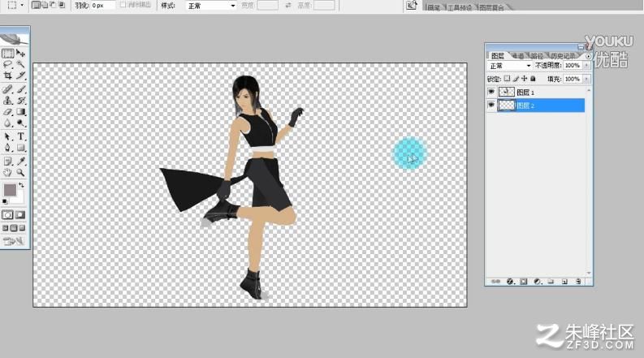Open the marquee tool preset picker arrow
644x358 pixels.
click(22, 6)
